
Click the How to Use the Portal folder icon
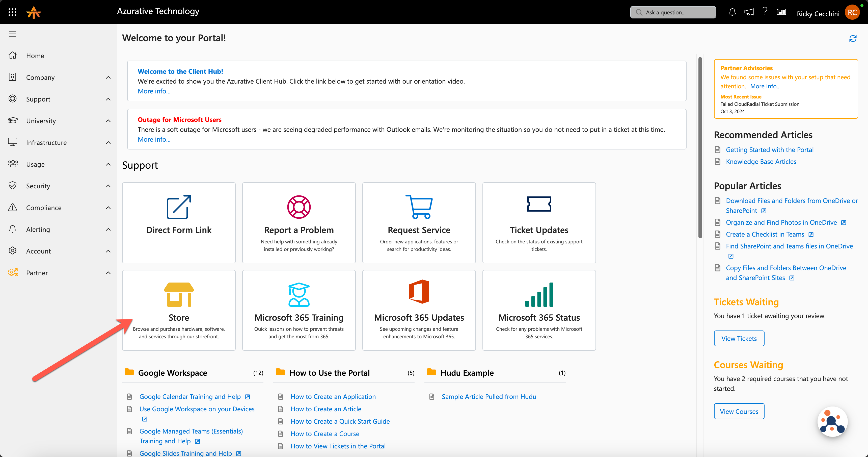click(x=280, y=372)
